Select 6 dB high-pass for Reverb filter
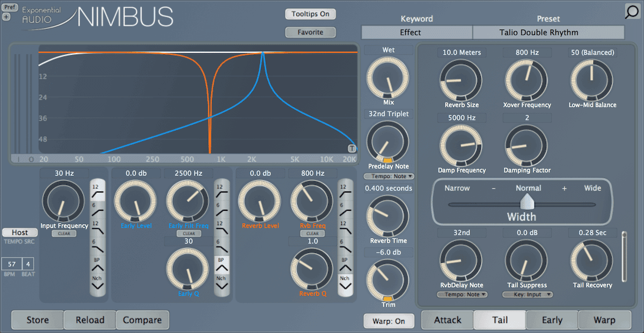Screen dimensions: 644x333 [345, 209]
